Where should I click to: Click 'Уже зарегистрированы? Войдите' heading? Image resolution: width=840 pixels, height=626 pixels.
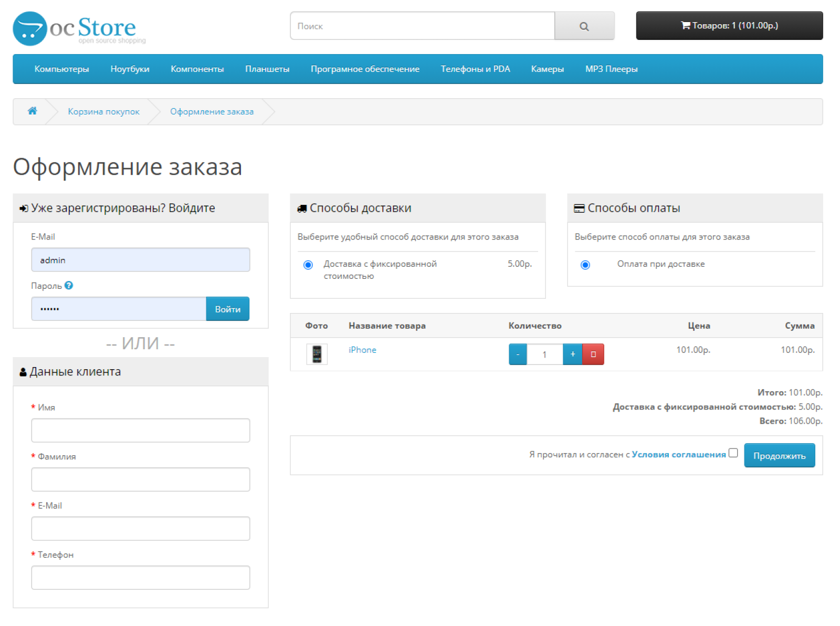point(123,208)
